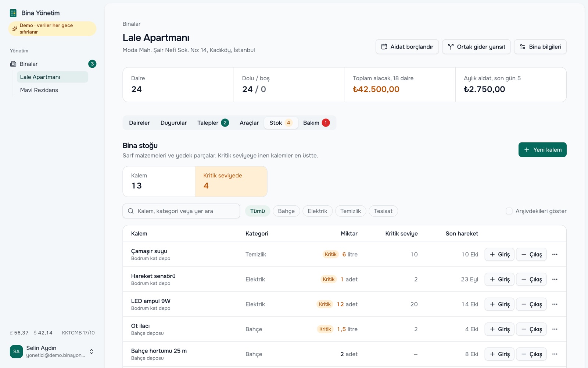The image size is (588, 368).
Task: Select Lale Apartmanı in sidebar
Action: pos(52,77)
